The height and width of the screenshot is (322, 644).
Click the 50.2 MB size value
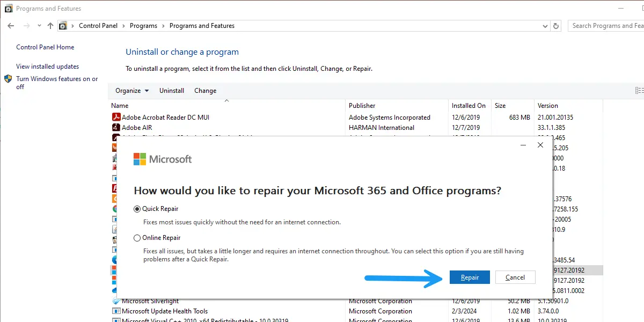(x=518, y=301)
